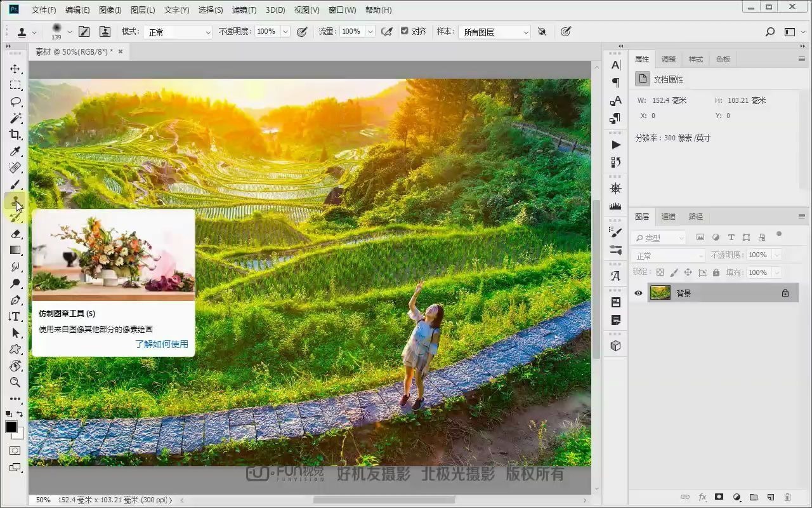Create a new layer icon
Viewport: 812px width, 508px height.
pos(770,497)
